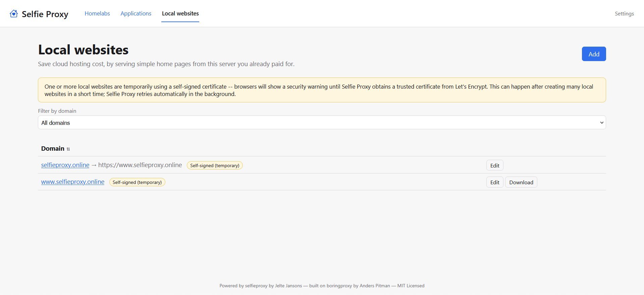
Task: Open the All domains filter dropdown
Action: (322, 122)
